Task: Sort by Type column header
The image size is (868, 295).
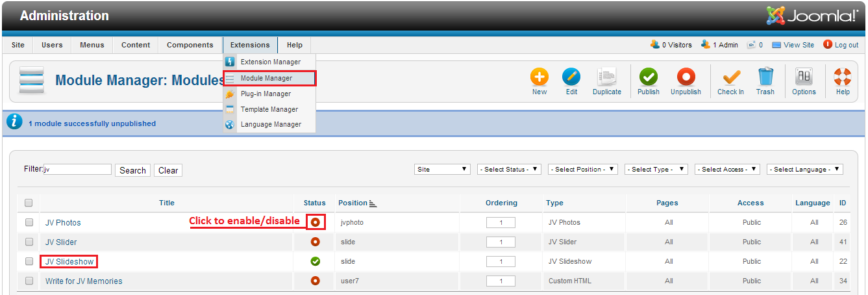Action: coord(554,203)
